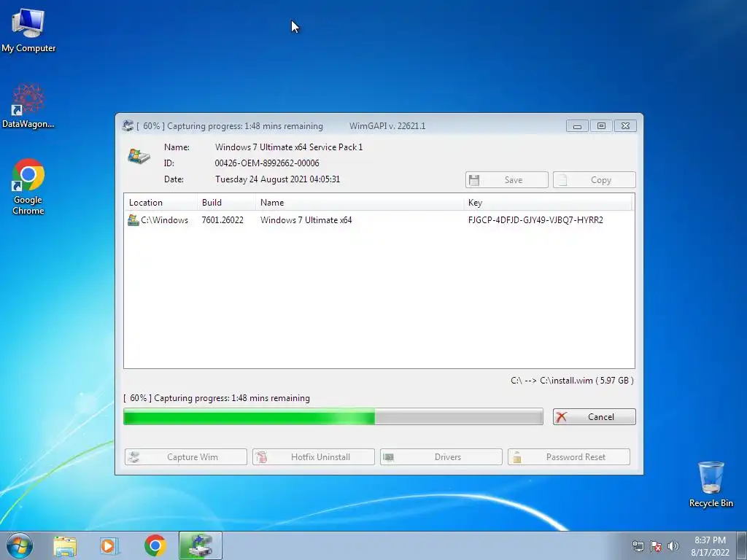Viewport: 747px width, 560px height.
Task: Sort by the Key column header
Action: click(x=548, y=203)
